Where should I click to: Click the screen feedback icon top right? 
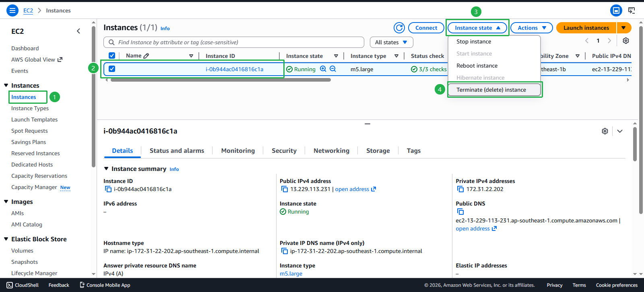tap(632, 10)
